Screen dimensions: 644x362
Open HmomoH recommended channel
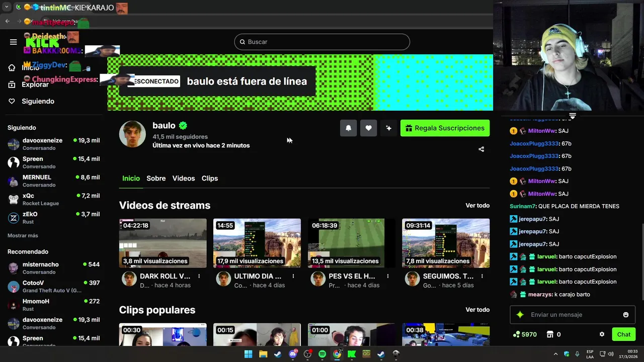53,305
